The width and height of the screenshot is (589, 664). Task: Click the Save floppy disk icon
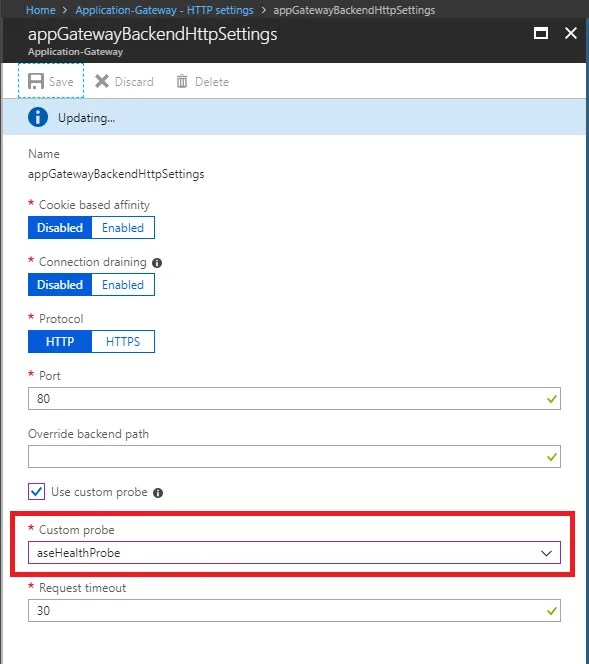[36, 81]
